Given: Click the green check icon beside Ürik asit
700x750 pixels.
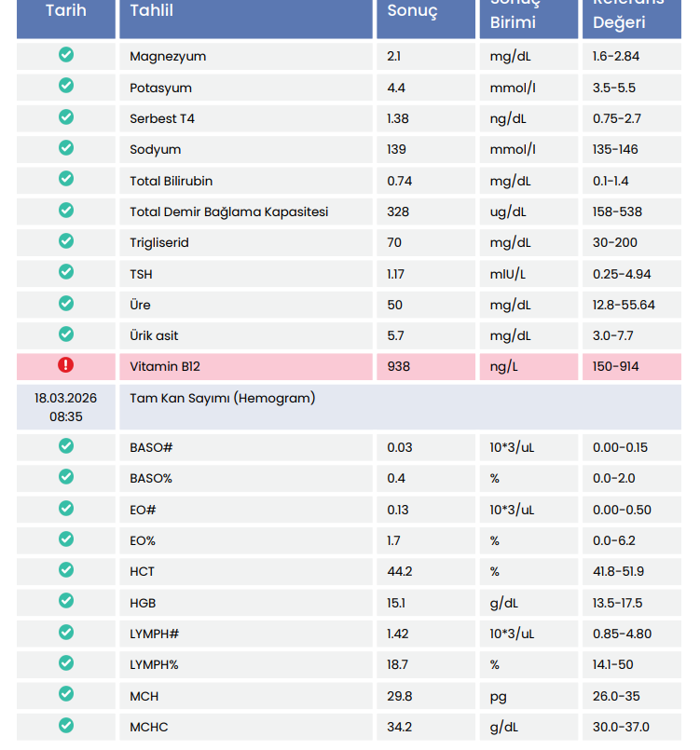Looking at the screenshot, I should [x=66, y=334].
